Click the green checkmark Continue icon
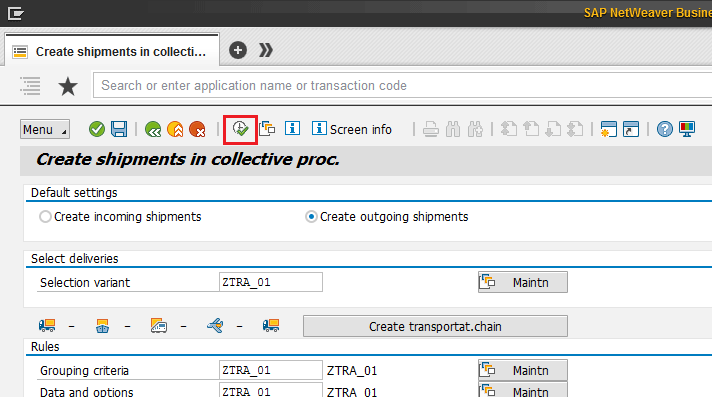The image size is (712, 397). tap(97, 129)
